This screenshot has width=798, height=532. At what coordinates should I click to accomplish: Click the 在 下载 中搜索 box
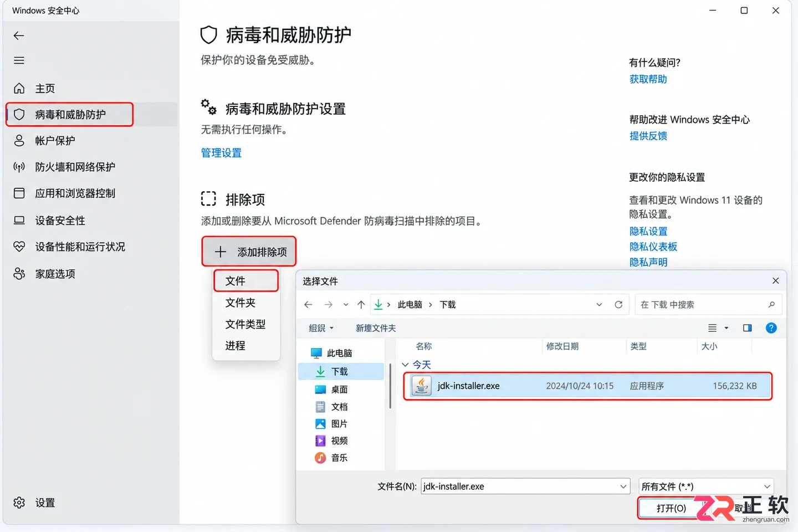(x=708, y=304)
